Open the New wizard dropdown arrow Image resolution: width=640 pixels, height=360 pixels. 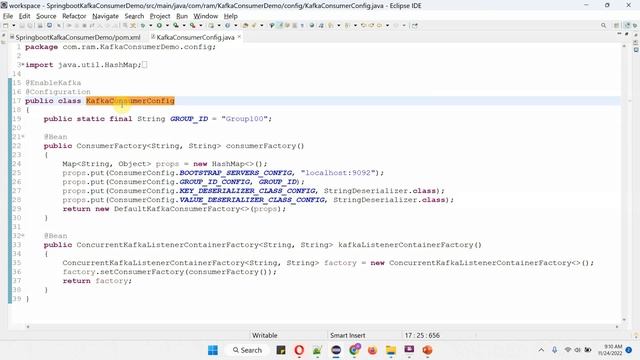[13, 25]
